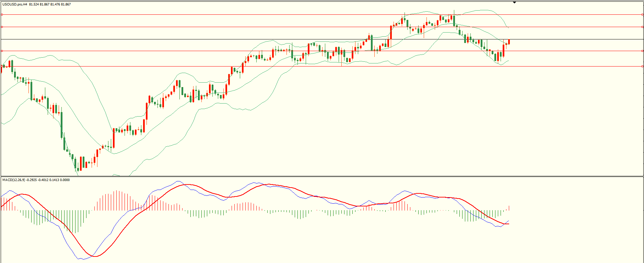Click the MACD numeric values readout

(x=48, y=180)
